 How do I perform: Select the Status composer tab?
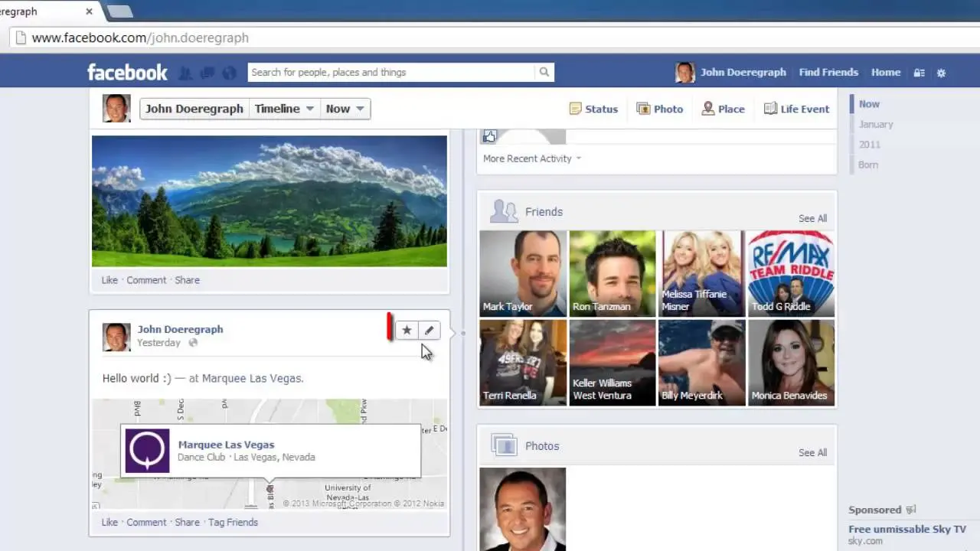pyautogui.click(x=593, y=109)
